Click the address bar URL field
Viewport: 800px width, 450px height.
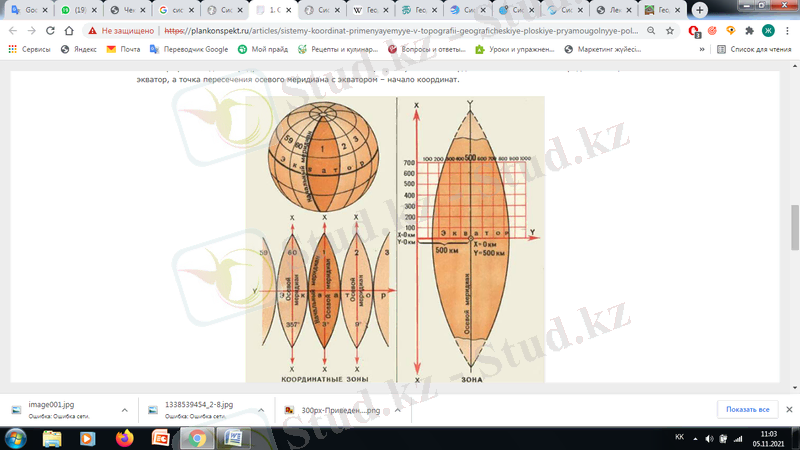coord(400,30)
